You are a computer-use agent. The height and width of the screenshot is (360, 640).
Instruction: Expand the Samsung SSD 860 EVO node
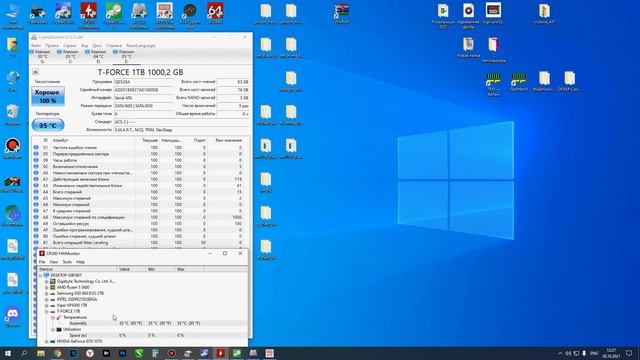[47, 293]
